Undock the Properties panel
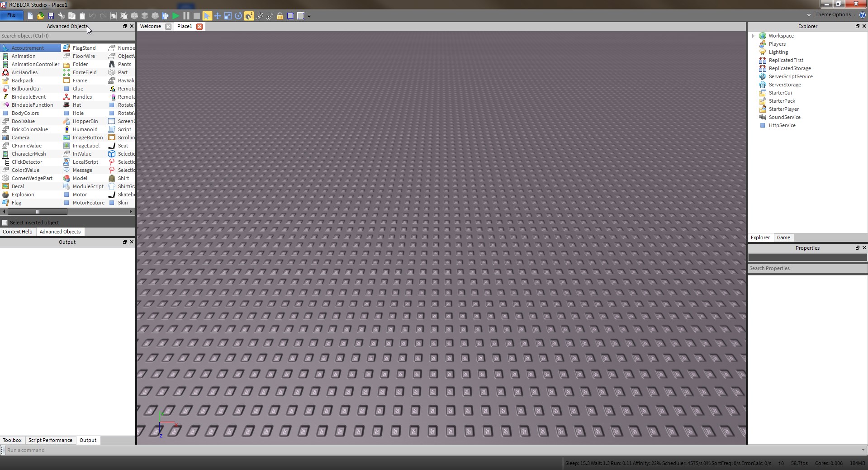This screenshot has height=470, width=868. point(857,248)
